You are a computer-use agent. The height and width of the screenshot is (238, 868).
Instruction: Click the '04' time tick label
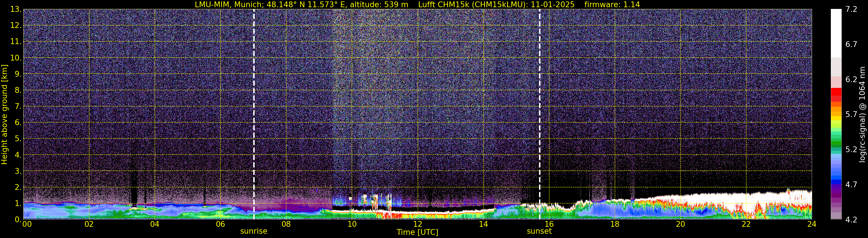(155, 224)
